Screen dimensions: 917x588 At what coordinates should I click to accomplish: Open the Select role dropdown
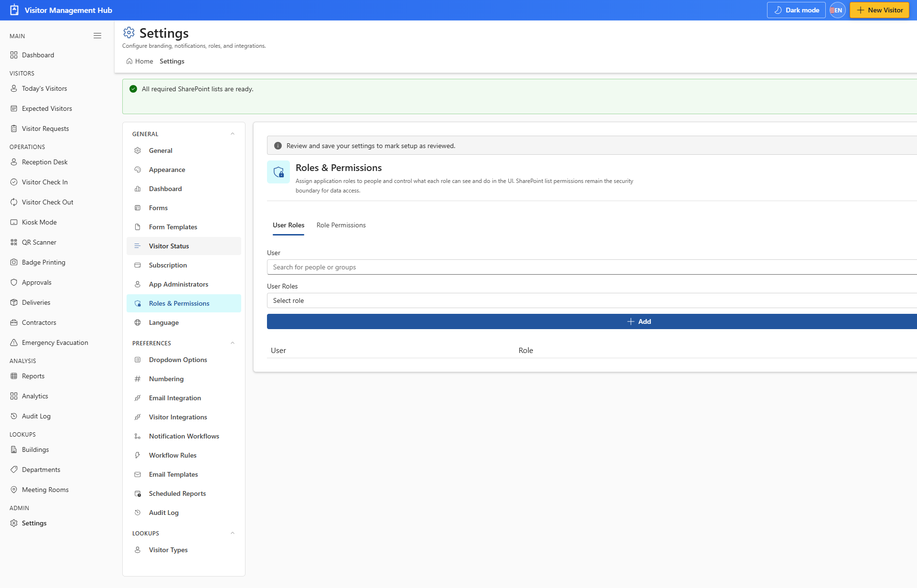tap(592, 300)
